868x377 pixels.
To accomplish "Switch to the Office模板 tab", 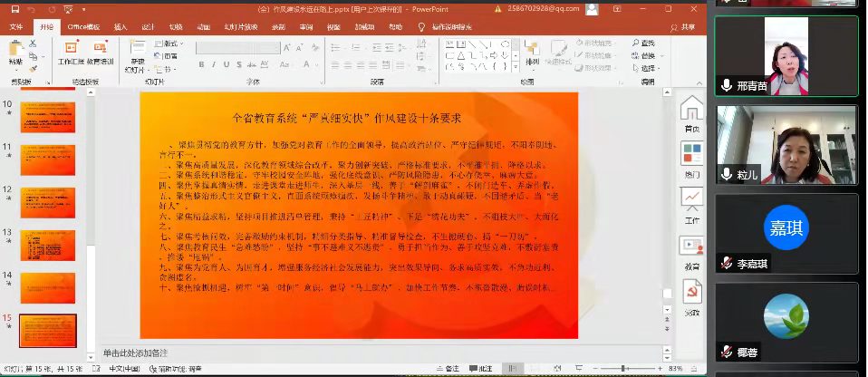I will tap(83, 26).
